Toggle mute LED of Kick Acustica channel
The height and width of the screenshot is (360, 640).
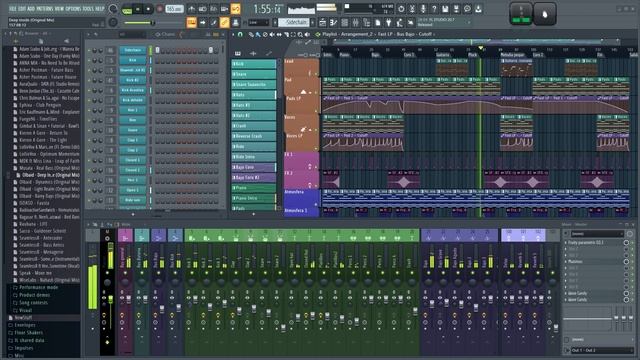click(89, 91)
